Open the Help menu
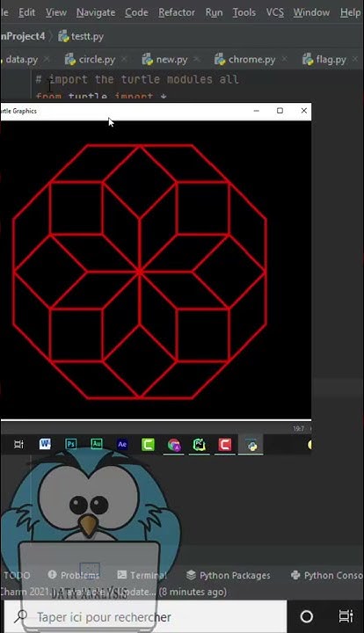Screen dimensions: 364x633 (350, 12)
